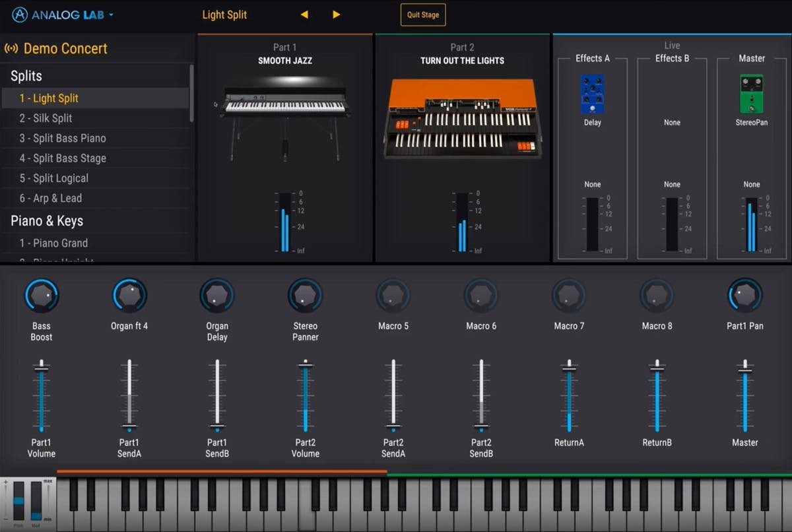Viewport: 792px width, 532px height.
Task: Click the Macro 7 knob
Action: [569, 296]
